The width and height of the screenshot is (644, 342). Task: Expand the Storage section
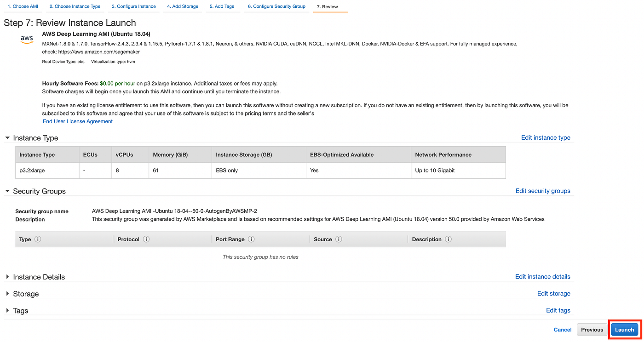tap(7, 294)
